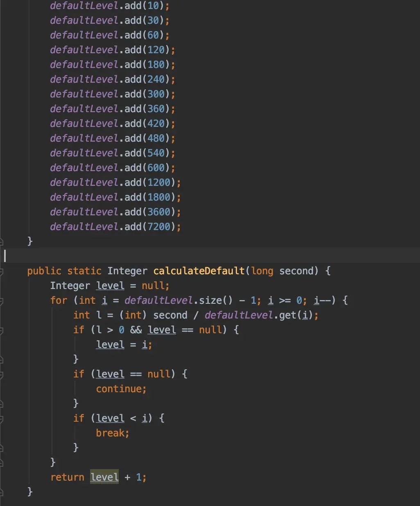Click the line 'defaultLevel.add(540);'
This screenshot has width=420, height=506.
point(113,153)
